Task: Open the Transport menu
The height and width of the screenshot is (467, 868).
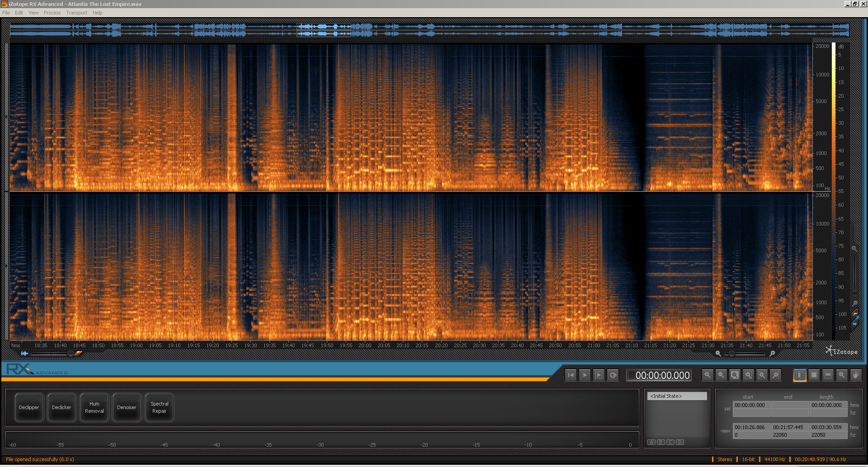Action: click(76, 13)
